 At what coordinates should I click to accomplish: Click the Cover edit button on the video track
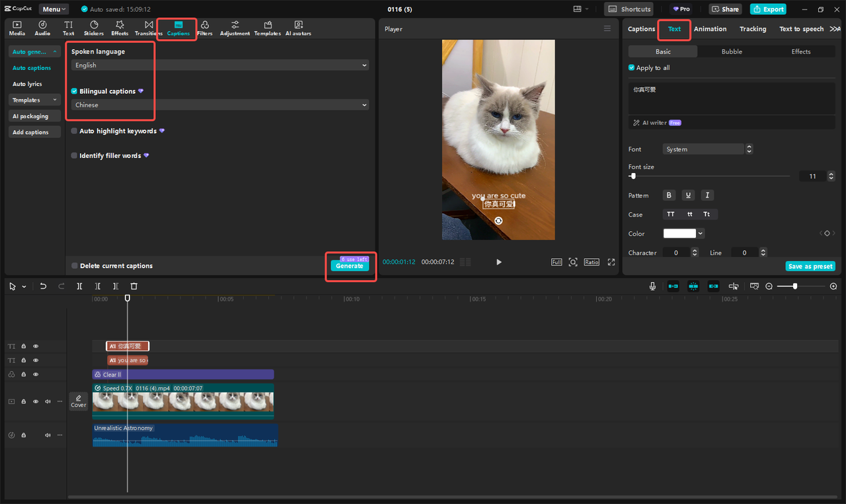[x=78, y=401]
